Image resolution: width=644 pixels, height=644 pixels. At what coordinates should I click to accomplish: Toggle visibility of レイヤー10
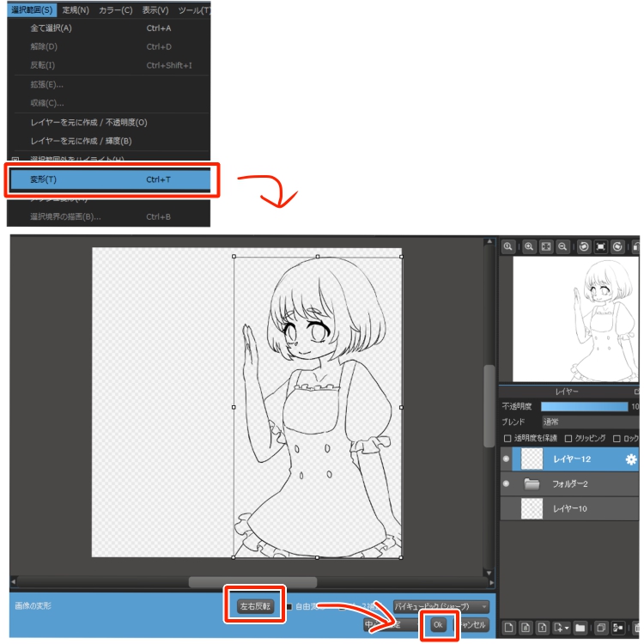click(506, 508)
